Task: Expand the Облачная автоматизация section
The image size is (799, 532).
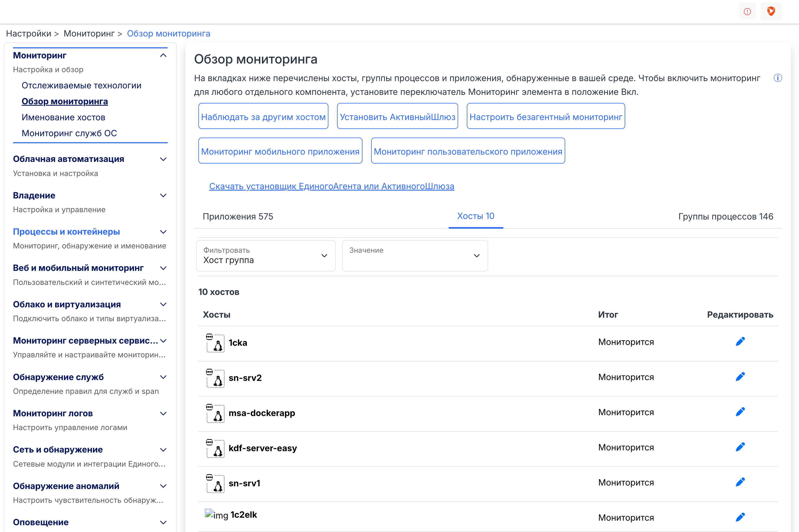Action: pyautogui.click(x=163, y=159)
